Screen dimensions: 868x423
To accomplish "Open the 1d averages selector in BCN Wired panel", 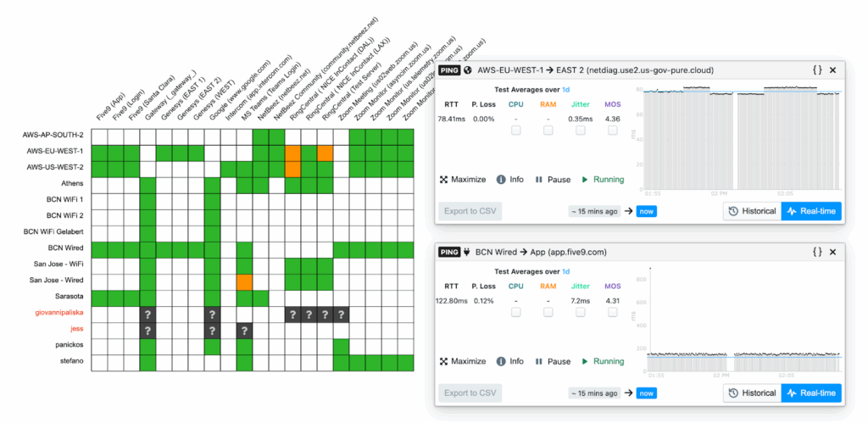I will [x=565, y=270].
